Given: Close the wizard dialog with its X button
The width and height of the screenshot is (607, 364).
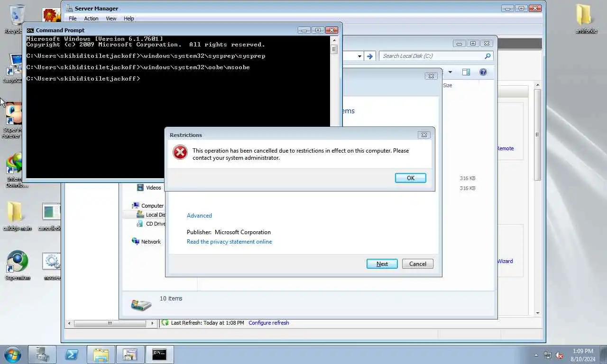Looking at the screenshot, I should click(431, 76).
